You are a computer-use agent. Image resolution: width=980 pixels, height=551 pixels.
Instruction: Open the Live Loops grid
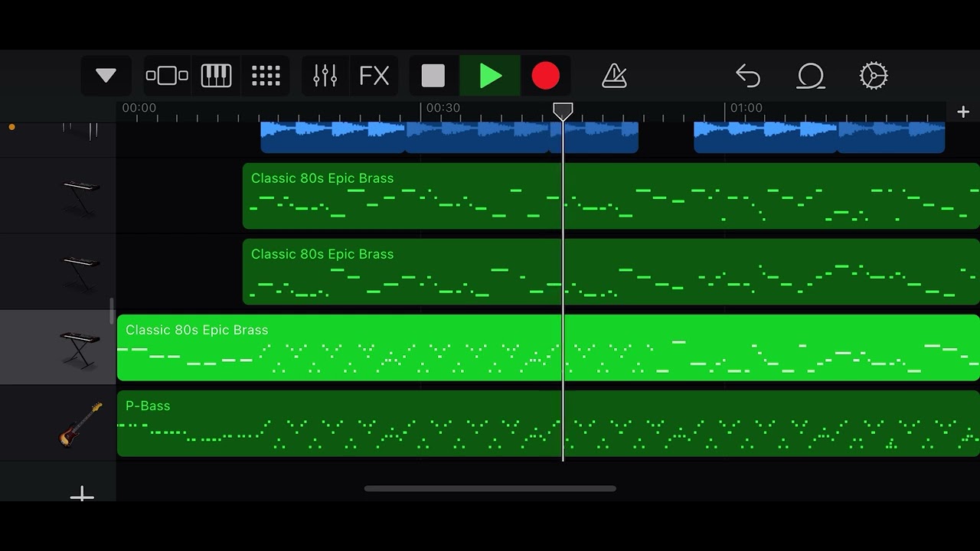tap(266, 76)
